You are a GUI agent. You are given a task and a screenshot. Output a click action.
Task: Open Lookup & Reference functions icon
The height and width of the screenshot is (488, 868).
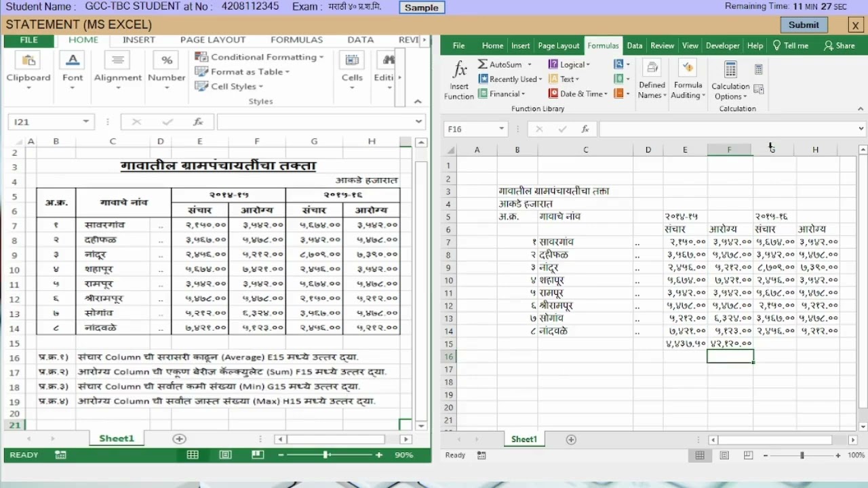622,64
